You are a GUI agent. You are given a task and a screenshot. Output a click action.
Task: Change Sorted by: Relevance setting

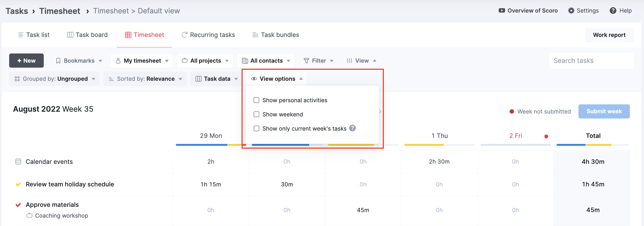tap(145, 79)
